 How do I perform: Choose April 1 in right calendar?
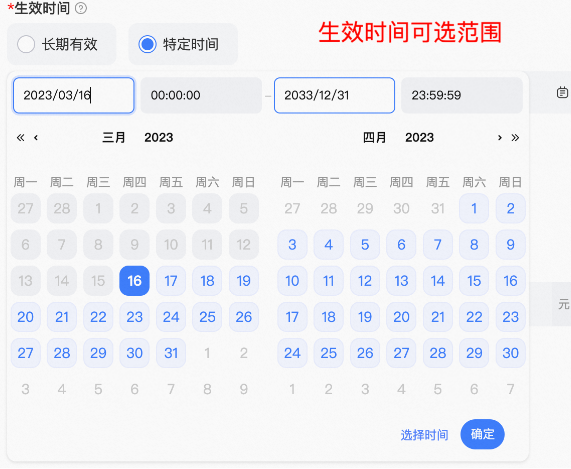(x=474, y=208)
